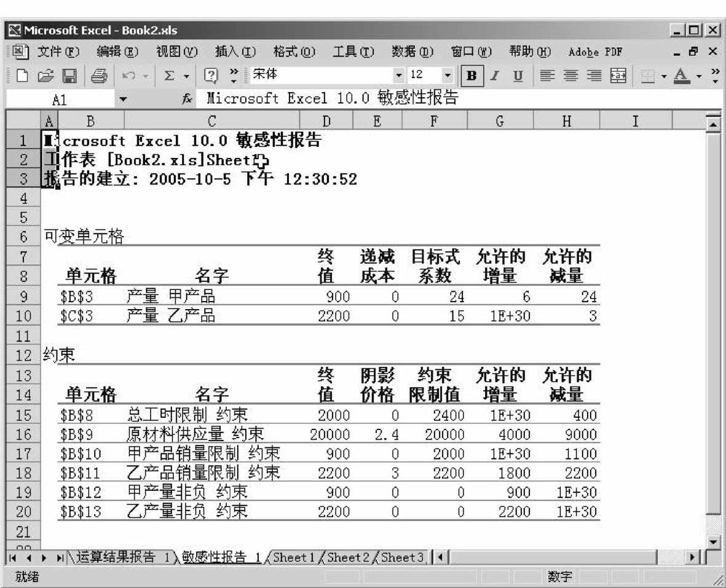This screenshot has width=726, height=588.
Task: Switch to Sheet1 tab
Action: tap(294, 557)
